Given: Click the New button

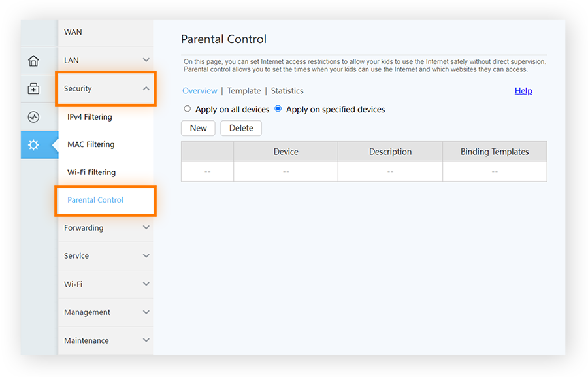Looking at the screenshot, I should (198, 128).
